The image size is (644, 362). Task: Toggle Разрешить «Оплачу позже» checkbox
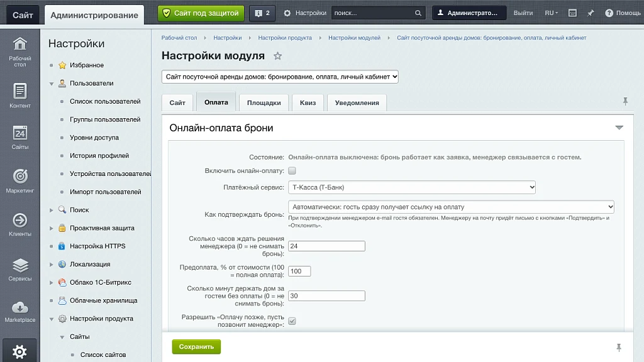pyautogui.click(x=292, y=321)
